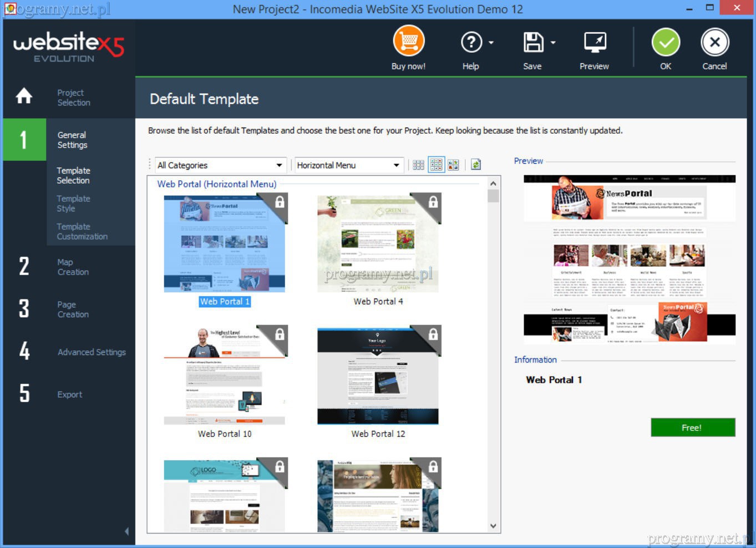The height and width of the screenshot is (548, 756).
Task: Open the Template Style step
Action: pyautogui.click(x=73, y=204)
